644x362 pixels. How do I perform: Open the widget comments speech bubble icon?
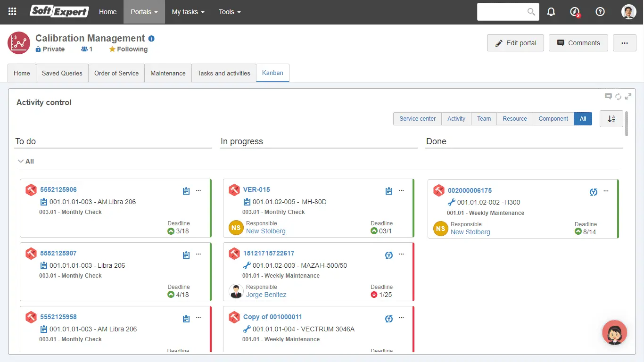[x=608, y=97]
